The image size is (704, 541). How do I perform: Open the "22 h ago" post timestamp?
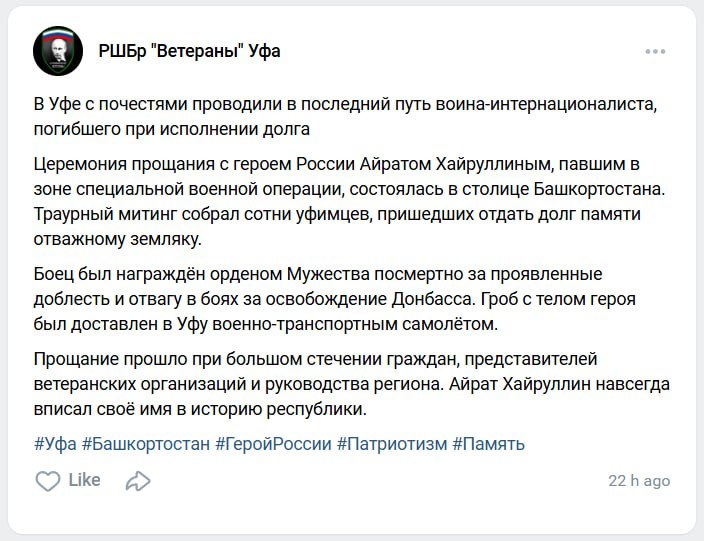click(x=639, y=481)
